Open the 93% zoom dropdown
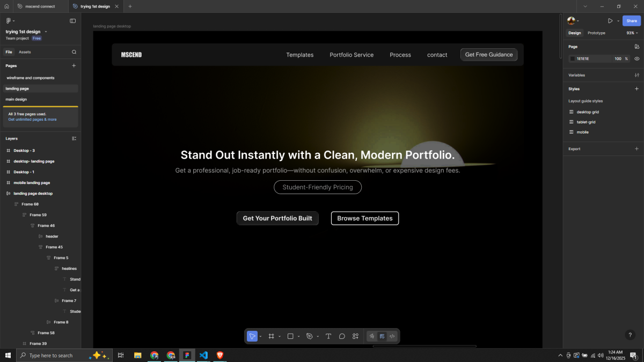644x362 pixels. click(x=631, y=33)
